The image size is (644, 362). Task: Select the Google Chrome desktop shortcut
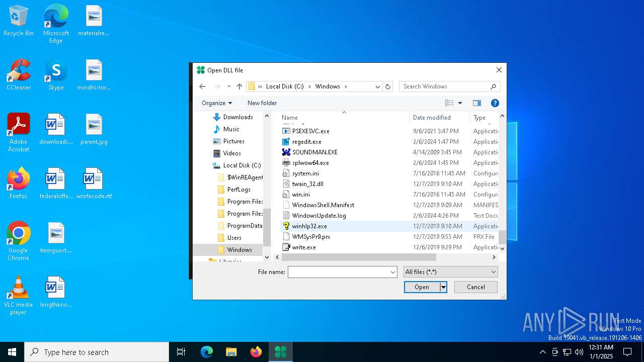19,241
